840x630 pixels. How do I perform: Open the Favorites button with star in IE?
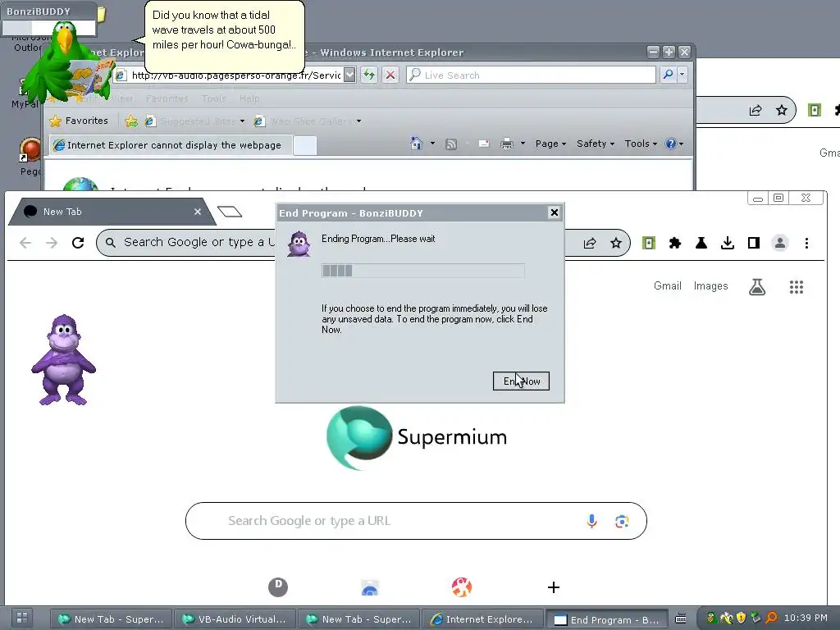(x=79, y=121)
